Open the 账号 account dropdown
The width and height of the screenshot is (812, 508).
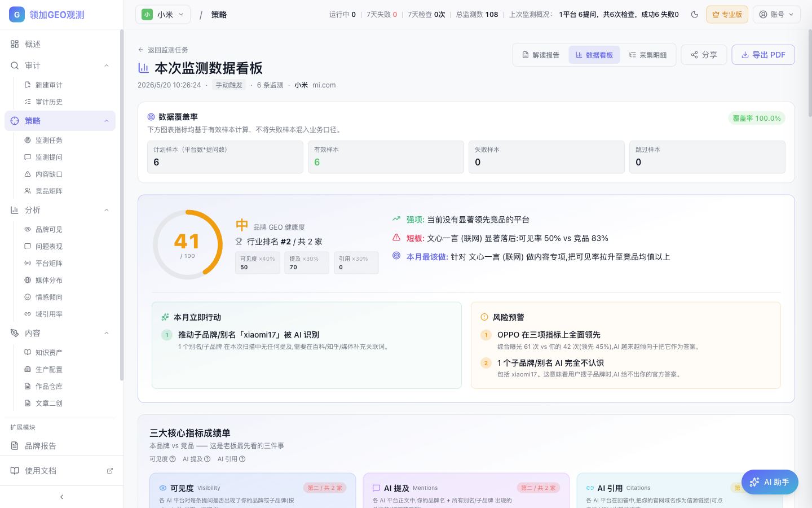(x=776, y=15)
